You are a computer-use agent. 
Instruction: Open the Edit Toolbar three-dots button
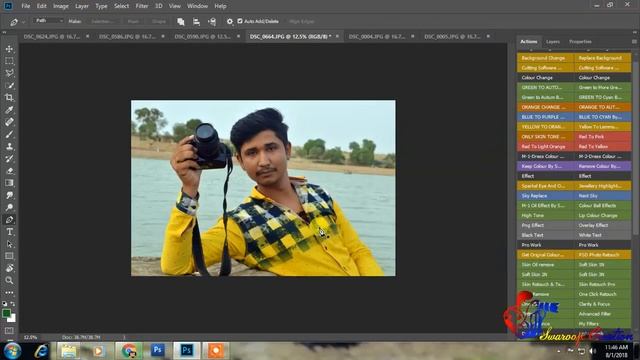click(x=9, y=293)
